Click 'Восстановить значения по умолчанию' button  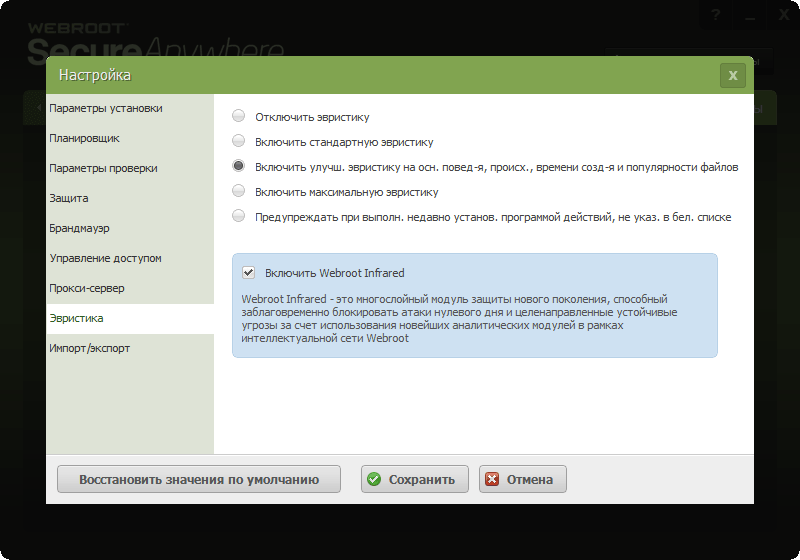199,479
